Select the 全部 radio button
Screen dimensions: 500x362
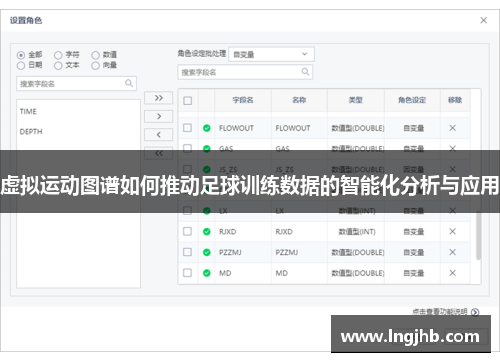pyautogui.click(x=21, y=55)
